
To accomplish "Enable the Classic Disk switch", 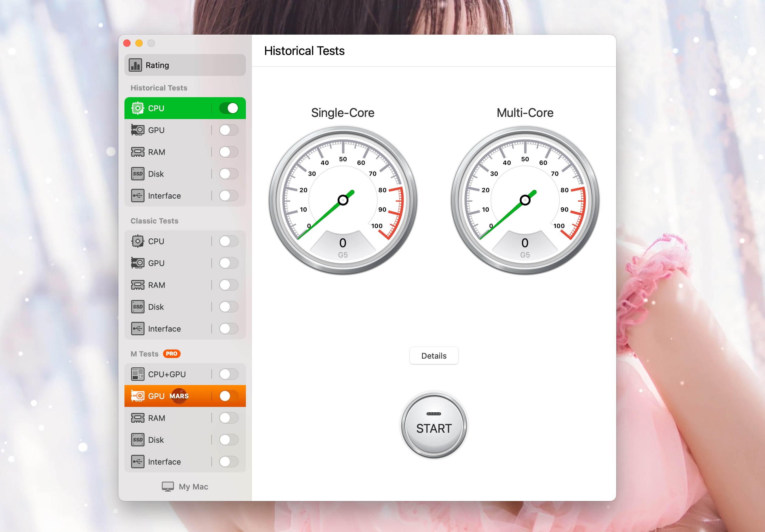I will coord(229,307).
